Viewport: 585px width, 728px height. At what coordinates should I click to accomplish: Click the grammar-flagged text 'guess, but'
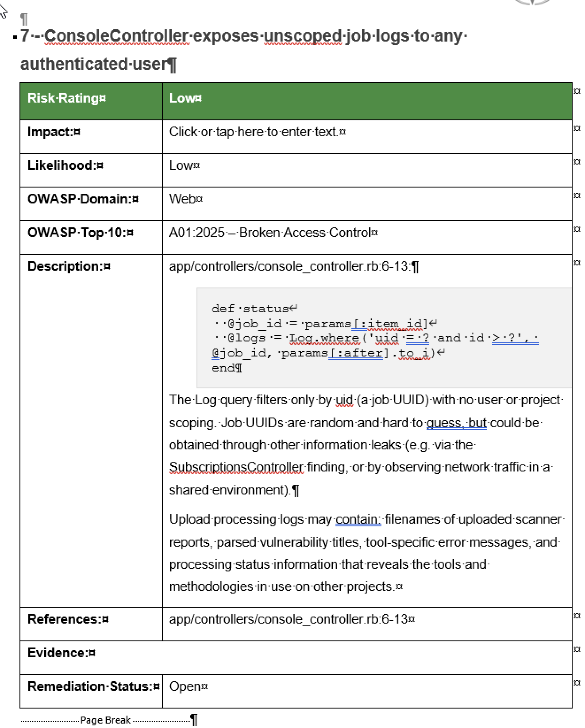pos(456,423)
